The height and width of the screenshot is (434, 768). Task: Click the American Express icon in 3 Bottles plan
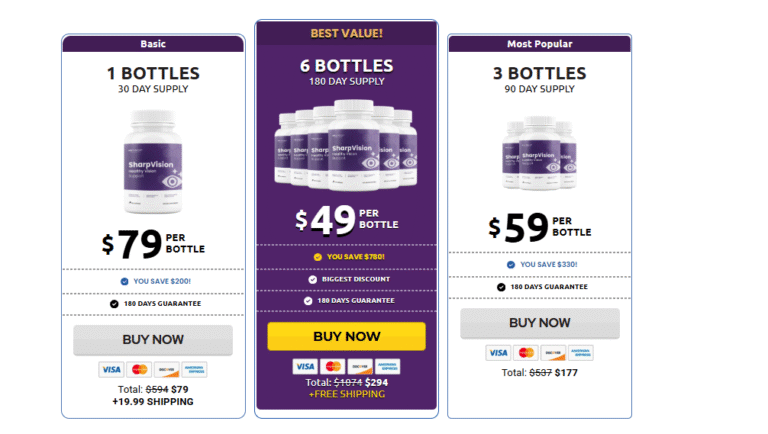click(580, 352)
